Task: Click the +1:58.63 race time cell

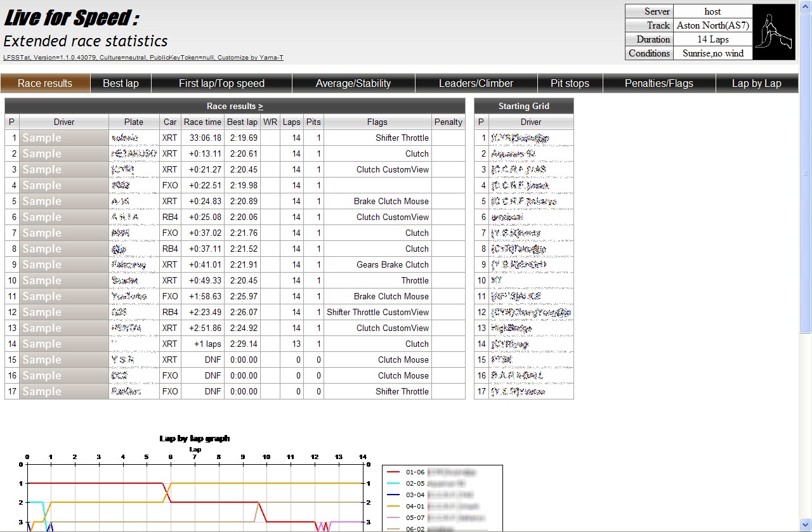Action: (x=203, y=296)
